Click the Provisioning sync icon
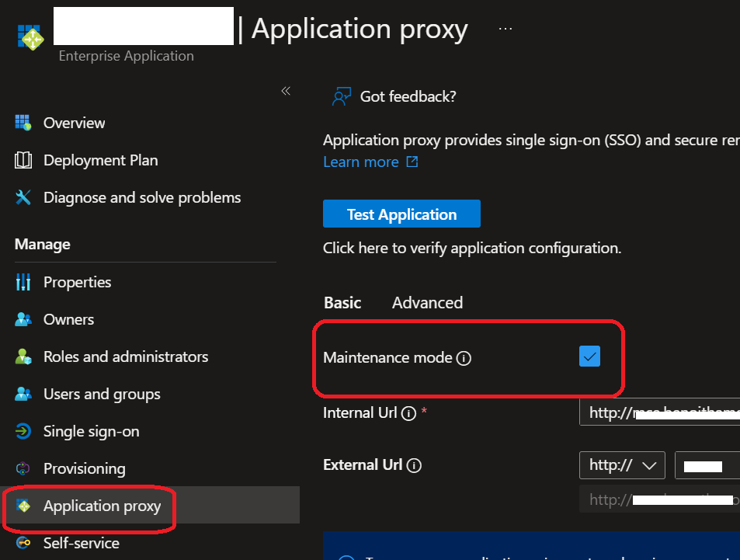The height and width of the screenshot is (560, 740). pos(23,468)
